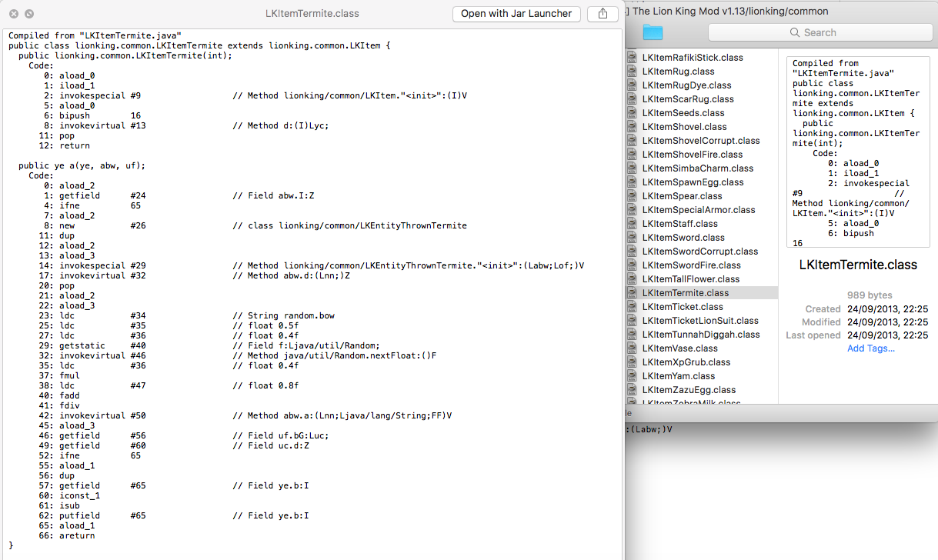Select highlighted LKItemTermite.class row
The height and width of the screenshot is (560, 938).
coord(702,293)
